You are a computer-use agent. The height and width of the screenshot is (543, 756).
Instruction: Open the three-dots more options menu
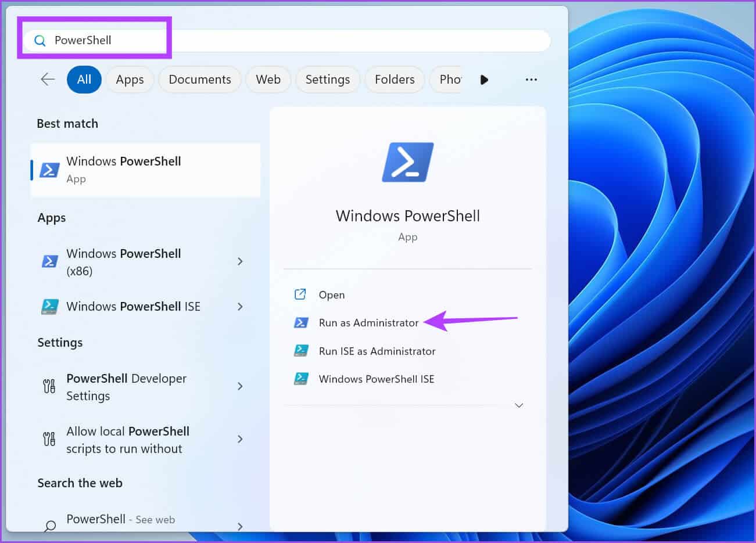(x=531, y=80)
